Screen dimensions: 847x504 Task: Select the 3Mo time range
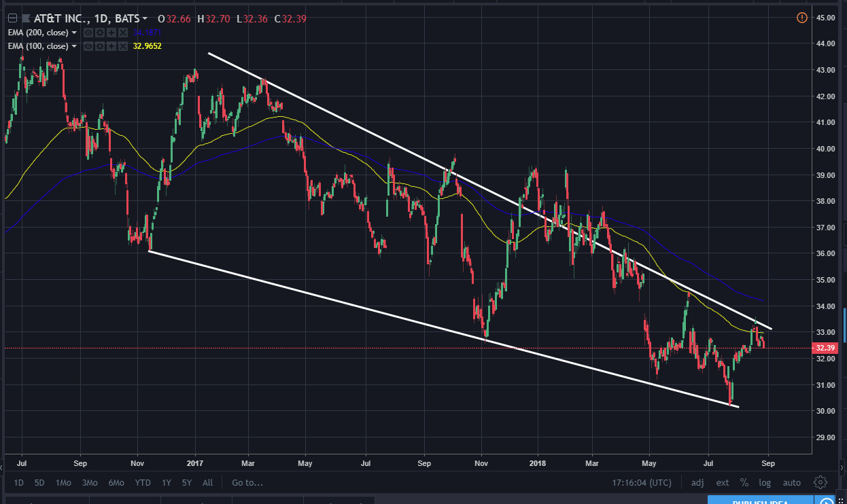(89, 483)
